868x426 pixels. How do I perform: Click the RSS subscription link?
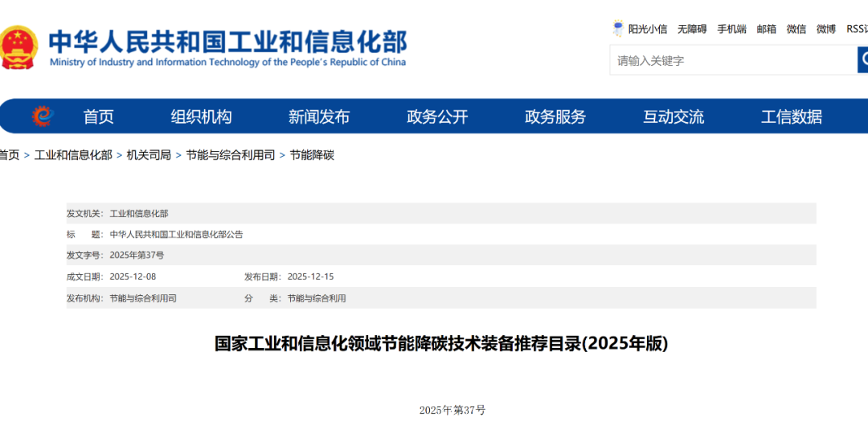(857, 30)
